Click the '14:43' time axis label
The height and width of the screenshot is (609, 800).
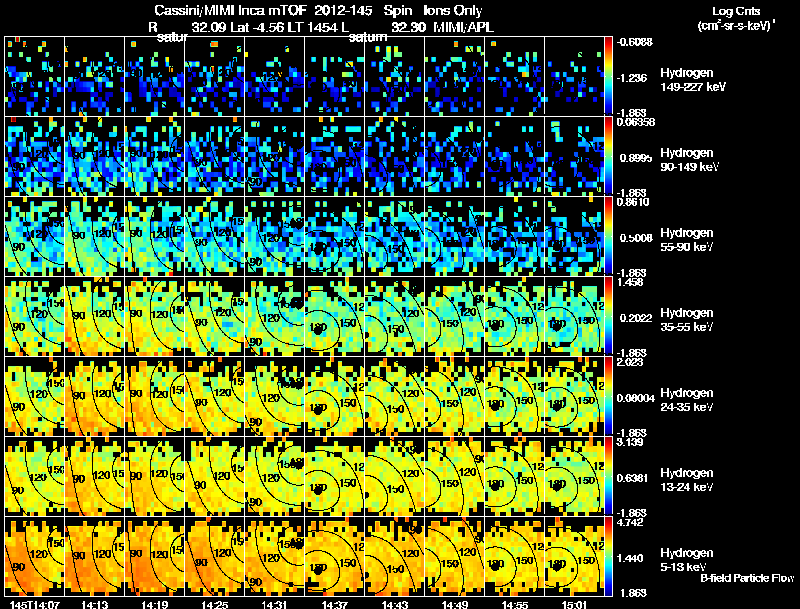(x=395, y=605)
